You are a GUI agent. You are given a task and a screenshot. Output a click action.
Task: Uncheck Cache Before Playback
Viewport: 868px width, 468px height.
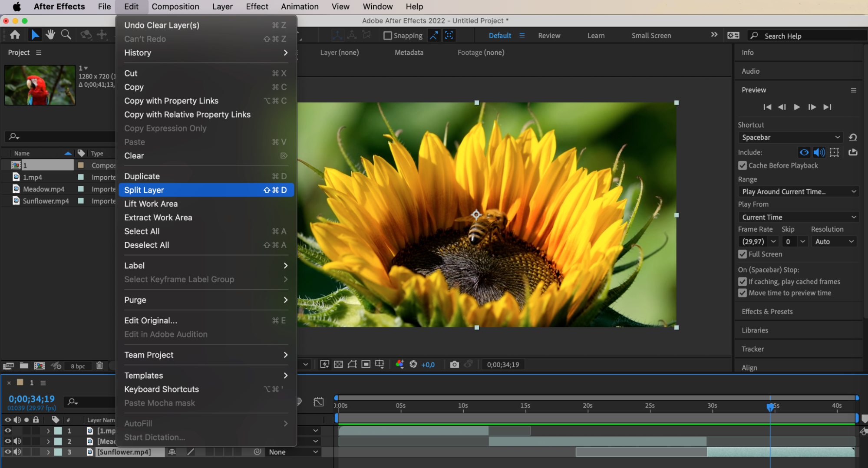743,165
